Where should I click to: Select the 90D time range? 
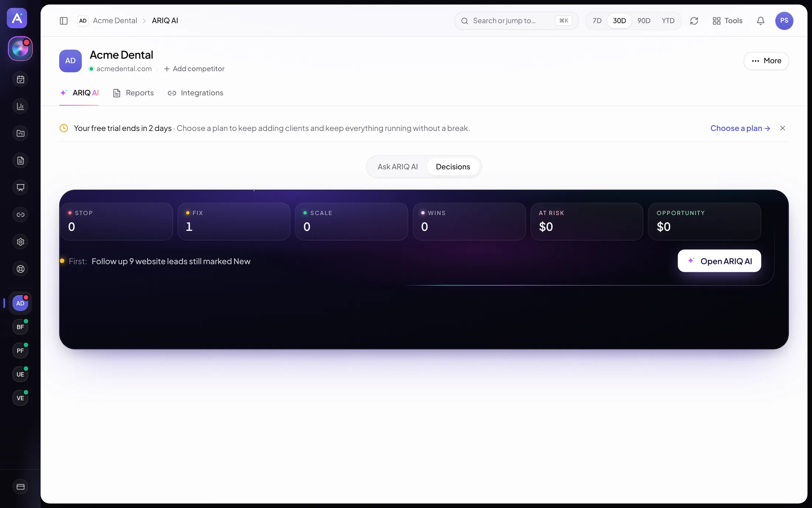click(644, 21)
